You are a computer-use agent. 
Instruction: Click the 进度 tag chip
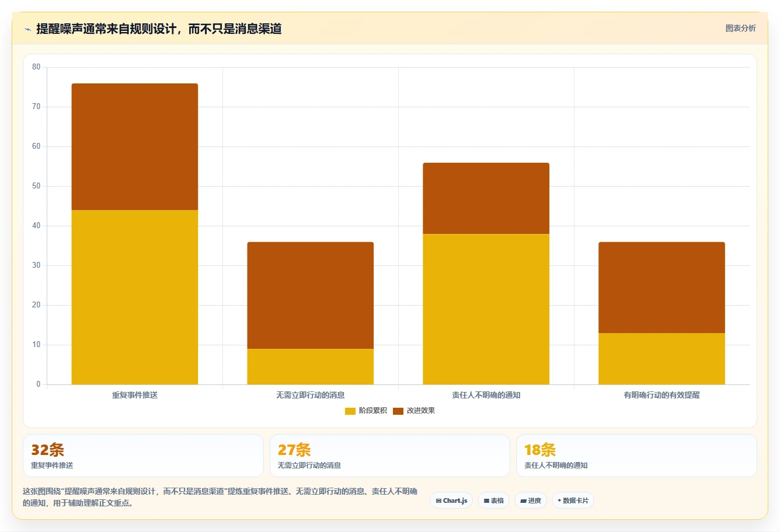[530, 501]
